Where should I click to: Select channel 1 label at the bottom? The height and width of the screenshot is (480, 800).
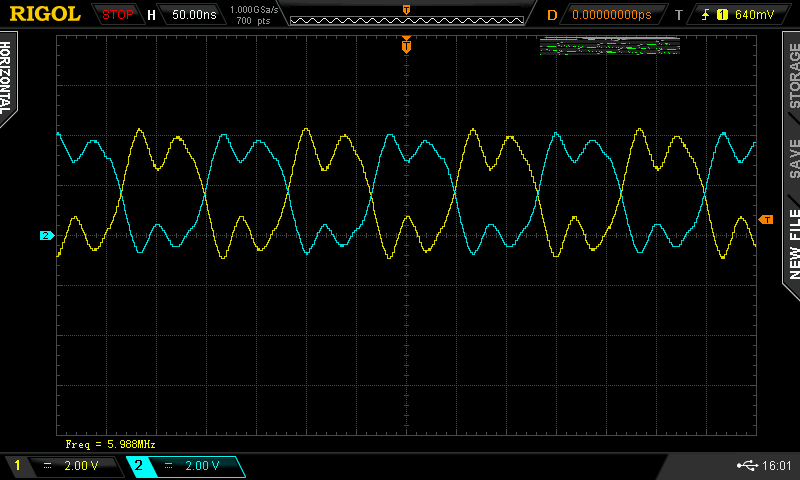click(x=17, y=465)
